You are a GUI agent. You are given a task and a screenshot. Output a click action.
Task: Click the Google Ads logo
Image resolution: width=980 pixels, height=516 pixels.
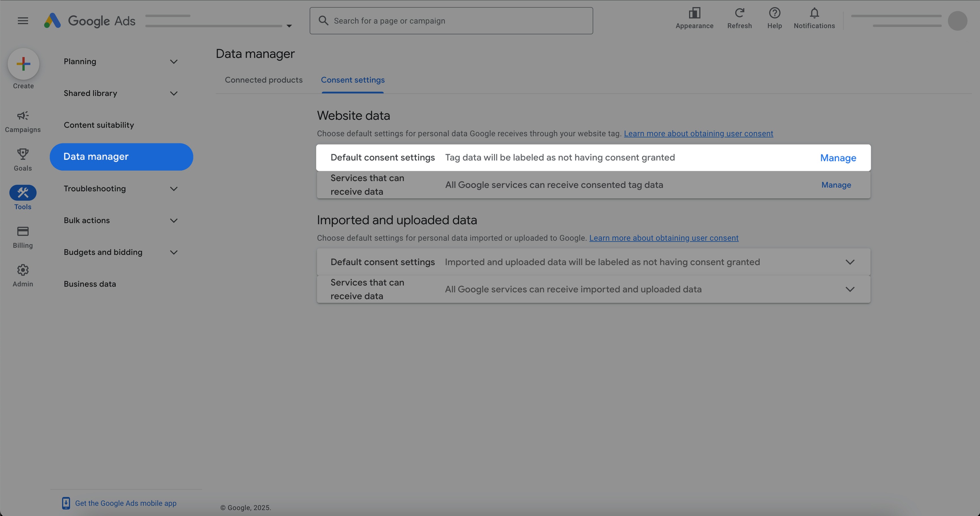click(x=90, y=20)
